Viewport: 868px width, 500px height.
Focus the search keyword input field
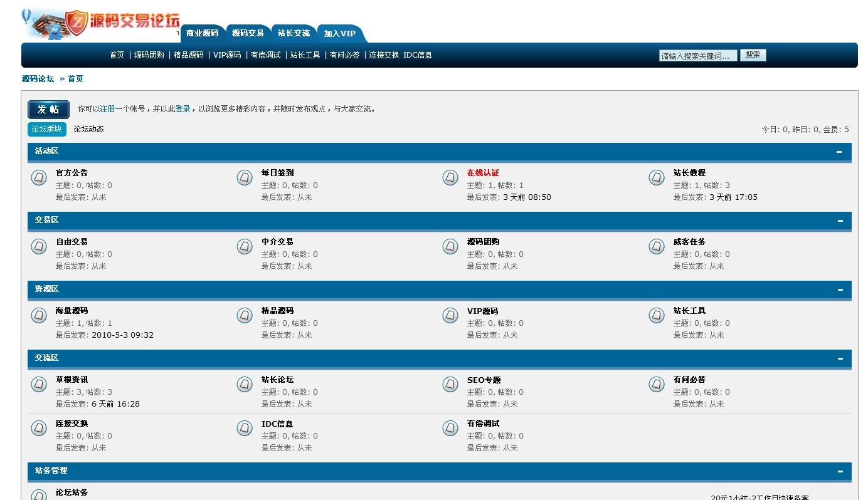[x=698, y=56]
